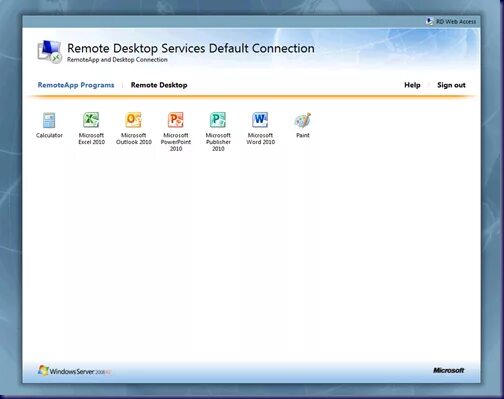Screen dimensions: 504x399
Task: Switch to the Remote Desktop tab
Action: tap(159, 85)
